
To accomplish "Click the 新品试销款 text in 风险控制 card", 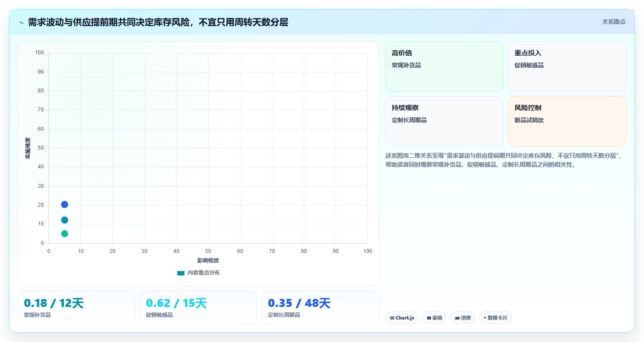I will coord(529,120).
